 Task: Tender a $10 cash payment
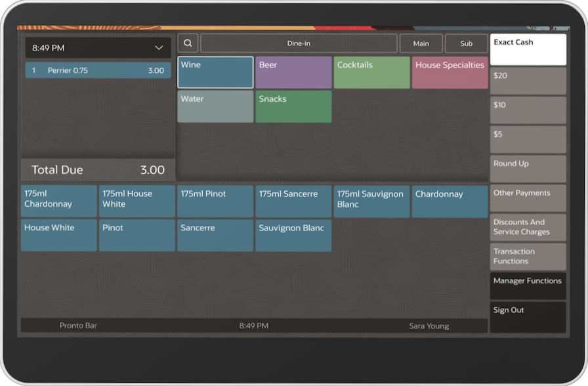[528, 110]
